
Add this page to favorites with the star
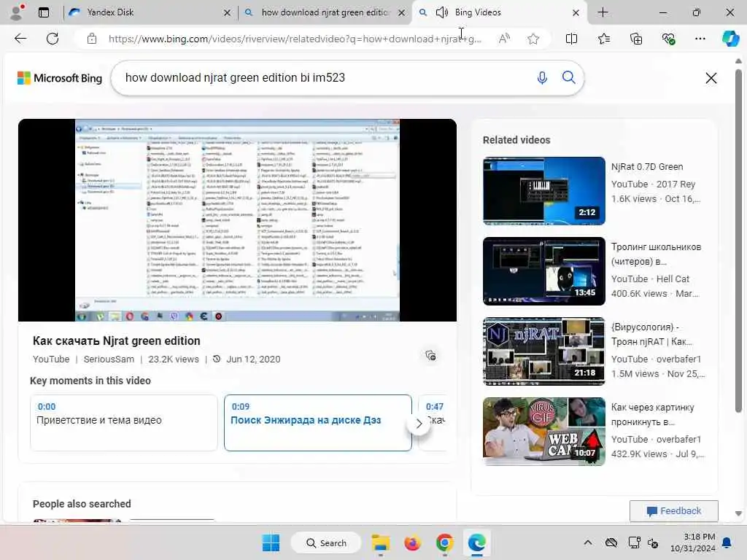(533, 39)
